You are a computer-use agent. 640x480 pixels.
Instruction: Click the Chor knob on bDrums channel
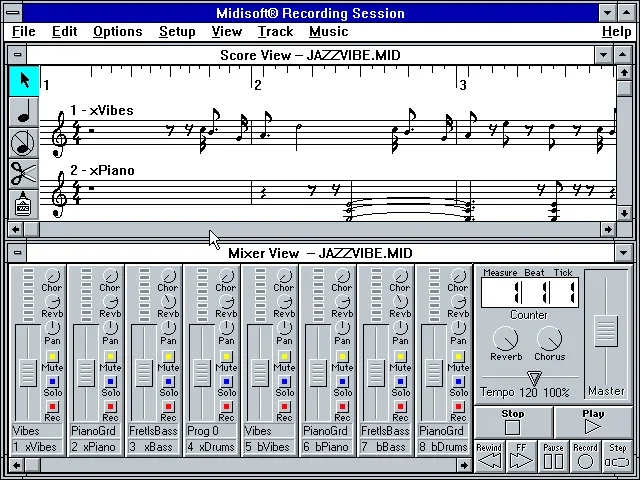pos(458,276)
